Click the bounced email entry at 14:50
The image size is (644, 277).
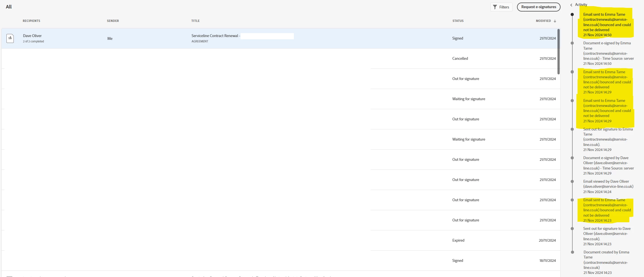(x=607, y=25)
